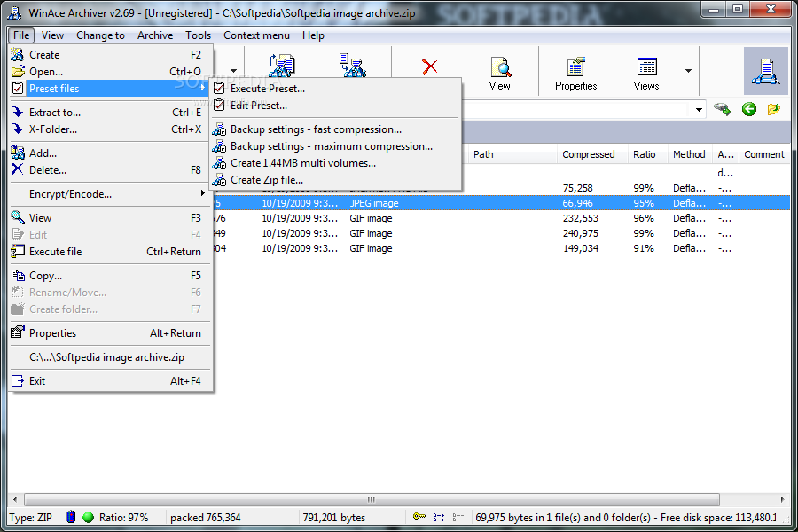
Task: Click the Delete X icon in File menu
Action: [18, 169]
